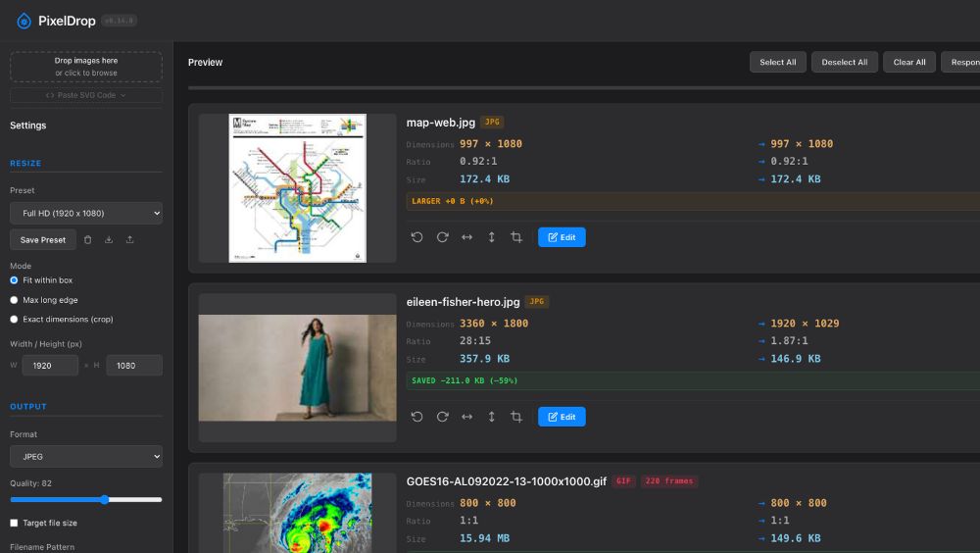Click the 149.6 KB output size

(x=795, y=538)
